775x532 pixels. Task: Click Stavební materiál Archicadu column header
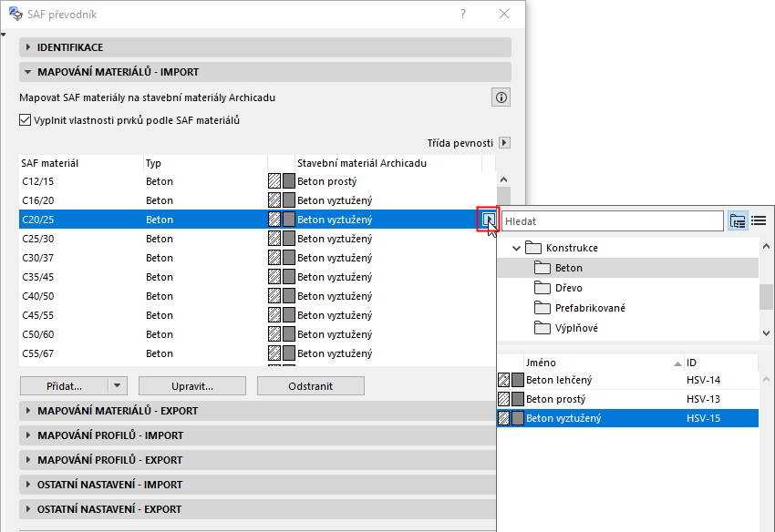[388, 163]
